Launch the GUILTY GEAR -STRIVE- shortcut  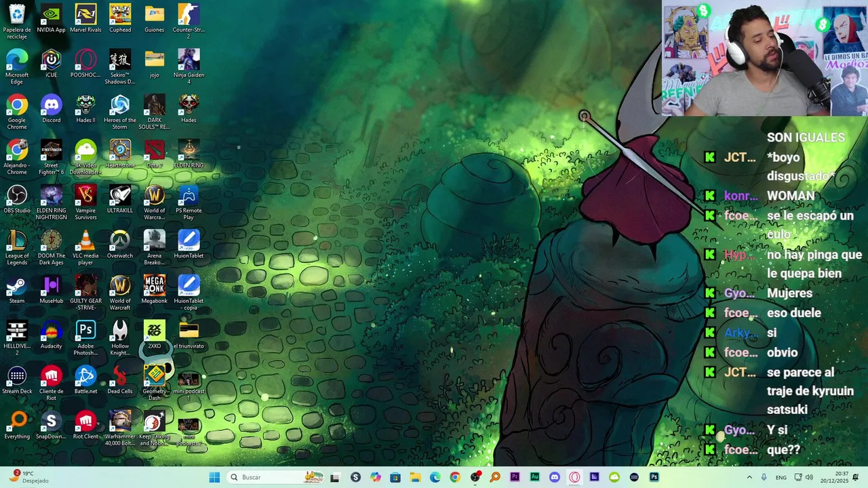tap(85, 293)
